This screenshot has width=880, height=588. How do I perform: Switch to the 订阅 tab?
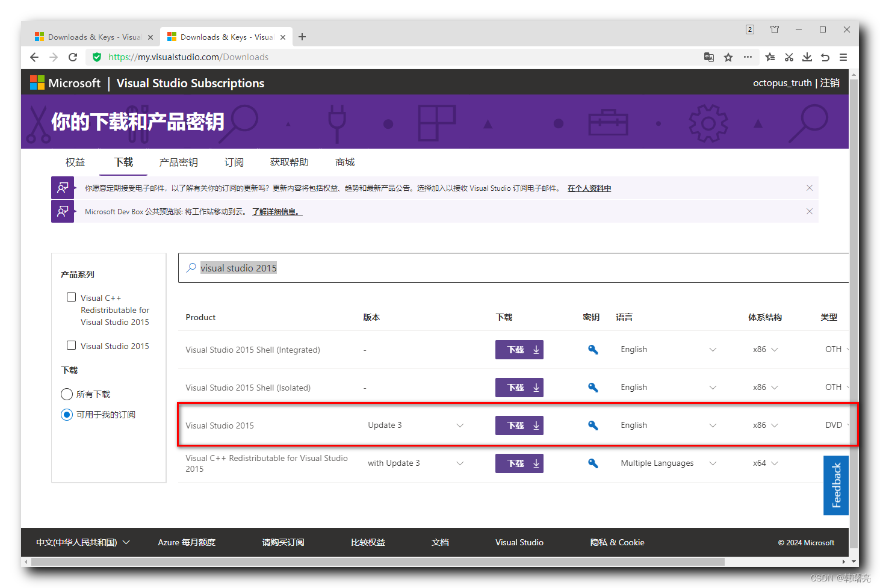(234, 162)
